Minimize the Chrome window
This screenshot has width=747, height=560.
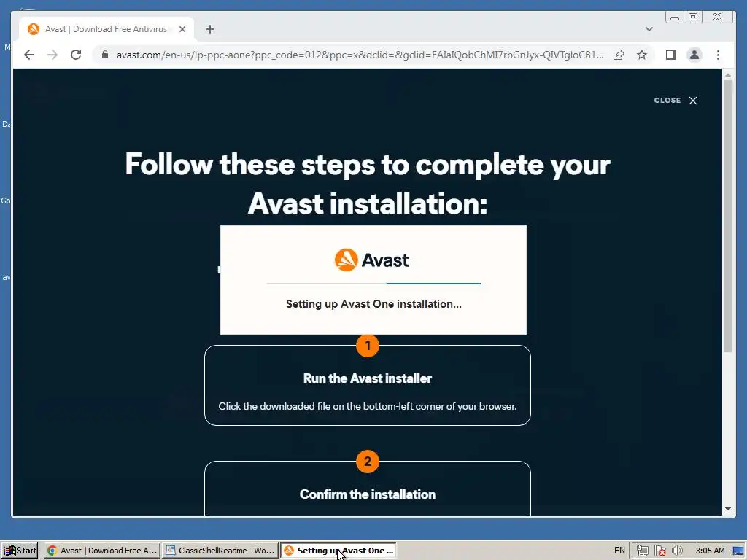click(675, 17)
